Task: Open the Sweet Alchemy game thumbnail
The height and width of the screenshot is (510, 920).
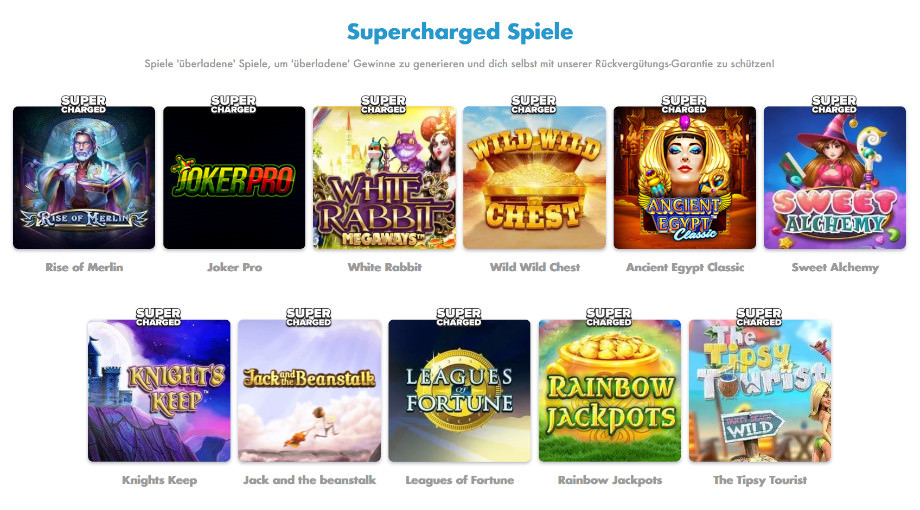Action: point(835,177)
